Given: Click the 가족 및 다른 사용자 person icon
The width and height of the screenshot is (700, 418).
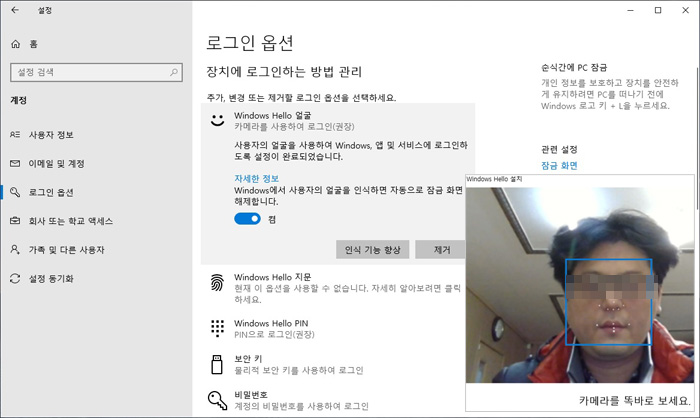Looking at the screenshot, I should (x=15, y=249).
